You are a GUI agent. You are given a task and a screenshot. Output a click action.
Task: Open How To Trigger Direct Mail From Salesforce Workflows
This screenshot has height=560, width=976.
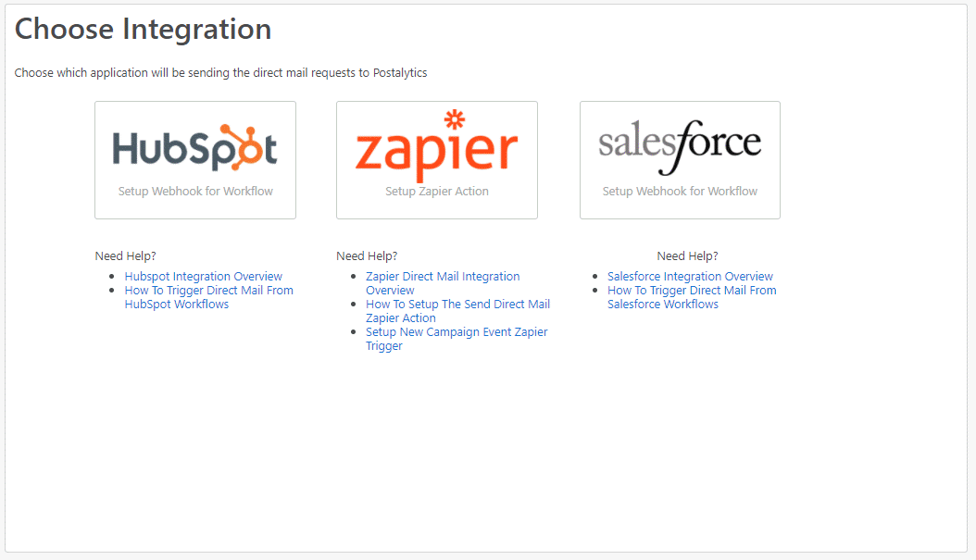click(692, 297)
